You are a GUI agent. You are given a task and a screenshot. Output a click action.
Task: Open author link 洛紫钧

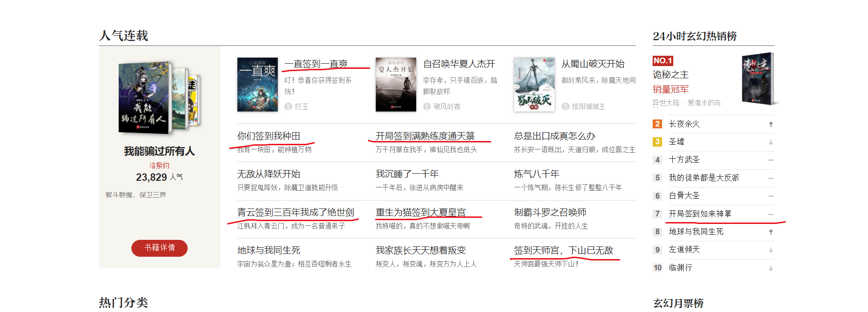click(x=160, y=165)
